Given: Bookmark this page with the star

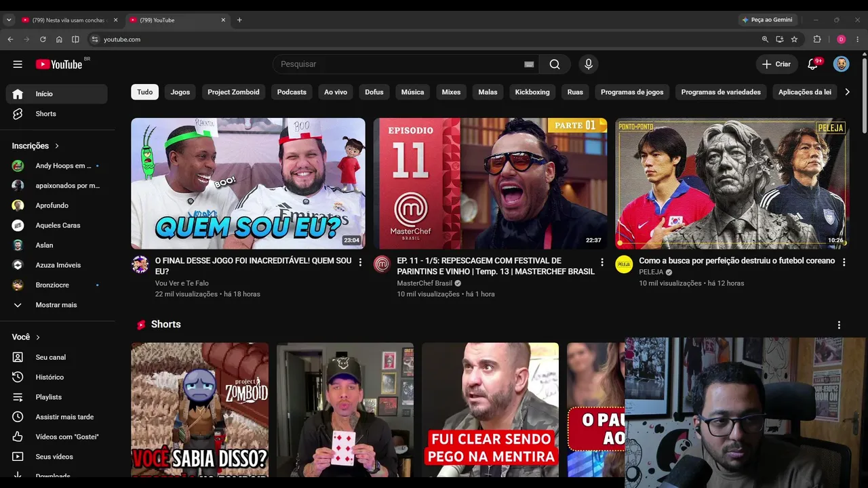Looking at the screenshot, I should pos(794,39).
